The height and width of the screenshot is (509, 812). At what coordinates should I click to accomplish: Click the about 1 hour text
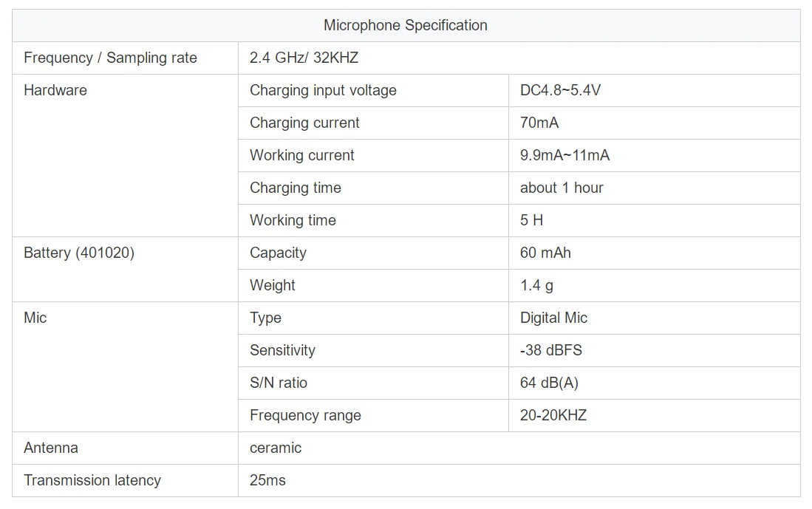click(562, 188)
